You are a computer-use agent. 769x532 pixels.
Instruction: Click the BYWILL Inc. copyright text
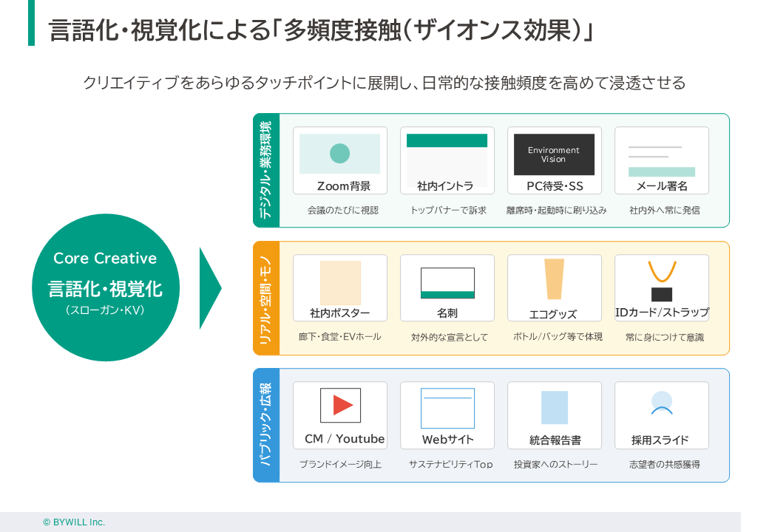(74, 522)
